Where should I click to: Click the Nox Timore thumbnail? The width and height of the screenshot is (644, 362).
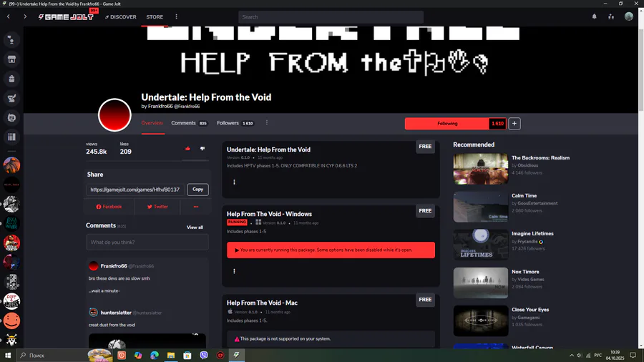point(481,283)
